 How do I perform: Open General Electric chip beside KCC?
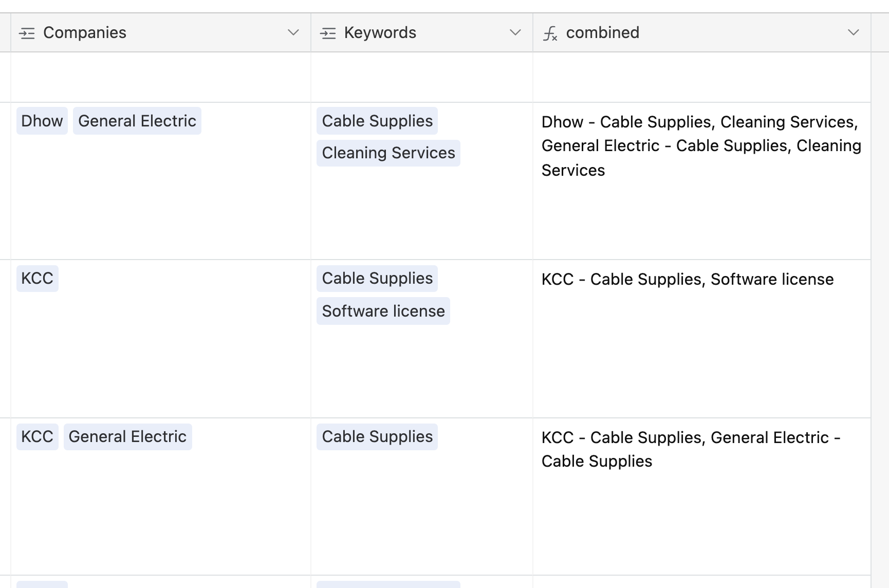[128, 437]
